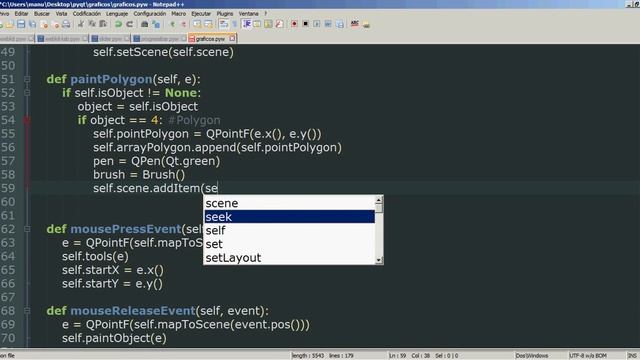This screenshot has width=640, height=360.
Task: Open the Configuración menu
Action: [x=150, y=13]
